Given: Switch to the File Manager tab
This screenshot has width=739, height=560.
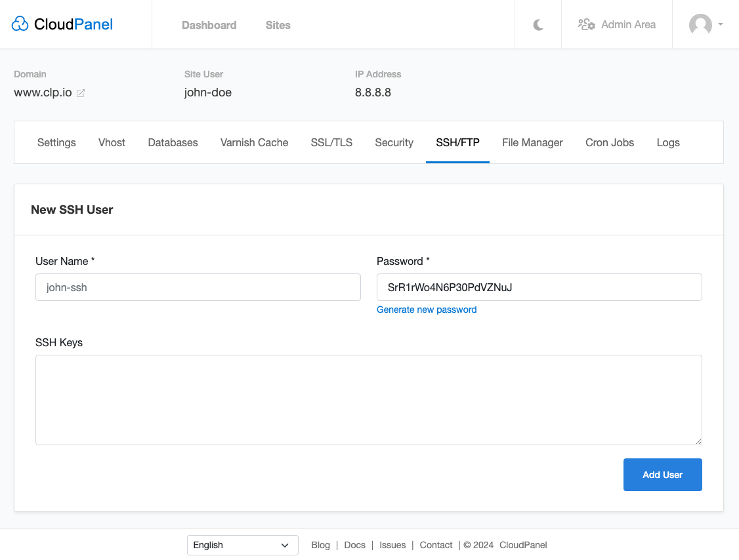Looking at the screenshot, I should [532, 142].
